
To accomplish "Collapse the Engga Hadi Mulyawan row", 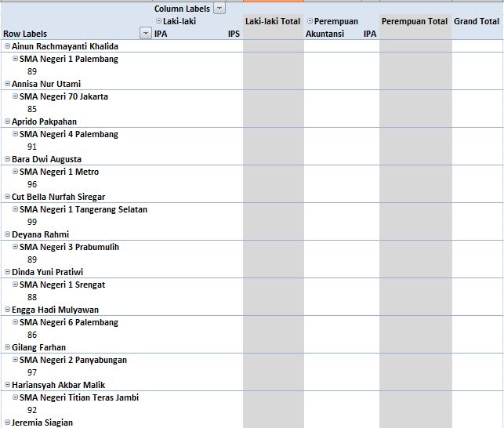I will 7,310.
